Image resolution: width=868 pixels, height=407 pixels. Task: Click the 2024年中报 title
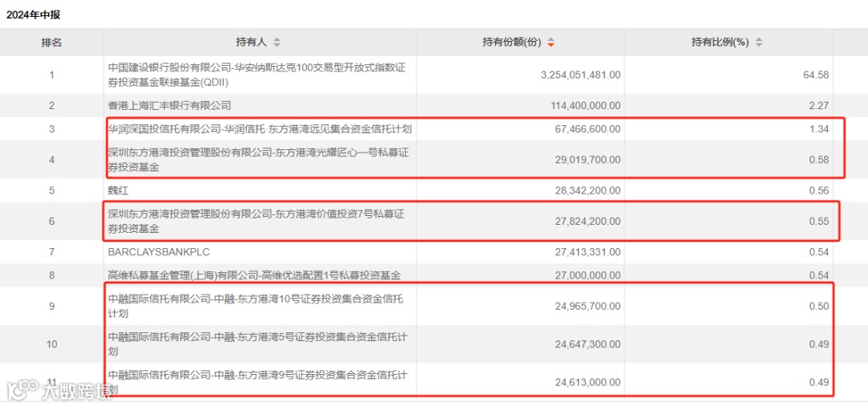(x=33, y=15)
